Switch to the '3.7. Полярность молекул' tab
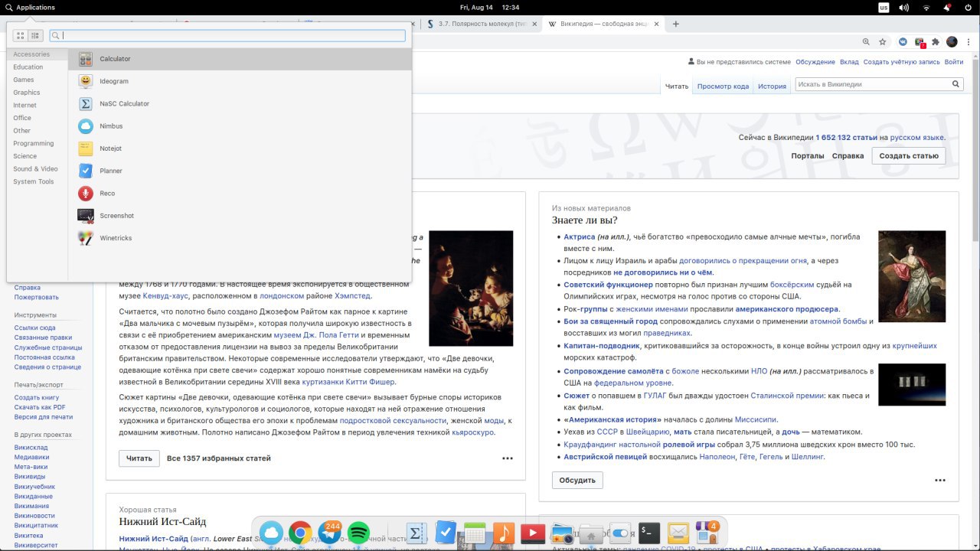This screenshot has width=980, height=551. point(482,24)
